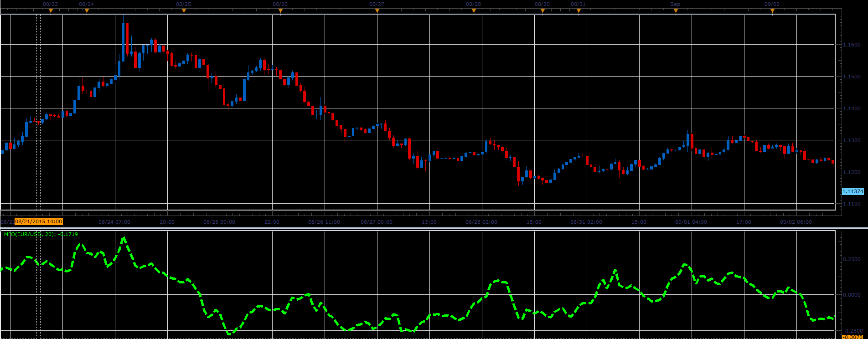This screenshot has width=868, height=339.
Task: Click the 08/25 09:00 time axis label
Action: 219,222
